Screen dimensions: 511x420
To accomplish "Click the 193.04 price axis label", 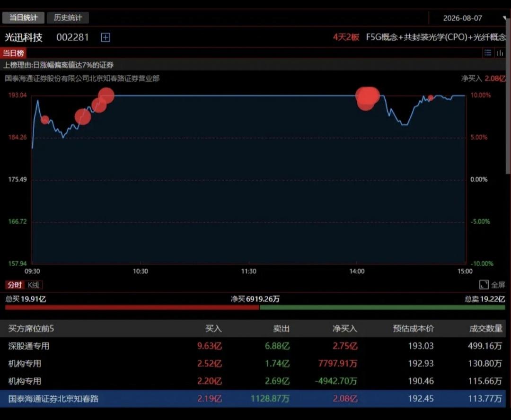I will [x=18, y=95].
